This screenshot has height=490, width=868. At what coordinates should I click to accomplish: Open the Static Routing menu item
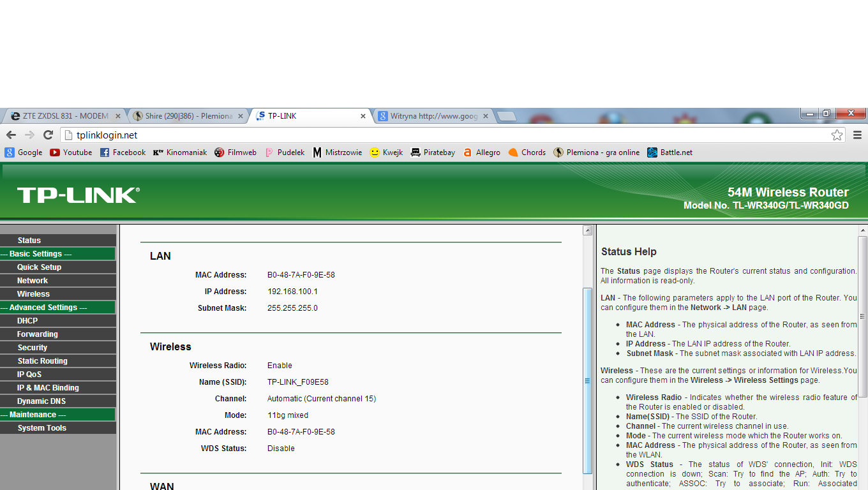click(x=58, y=361)
